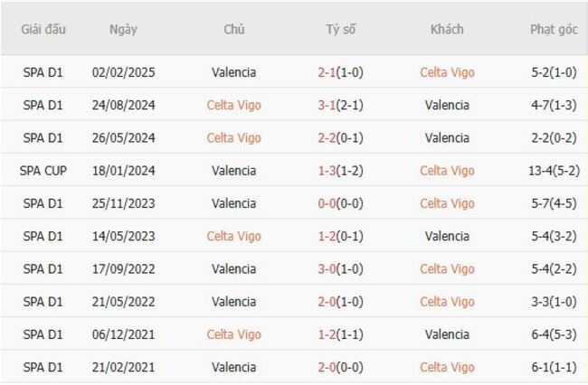Click the SPA CUP competition label
588x385 pixels.
tap(43, 170)
